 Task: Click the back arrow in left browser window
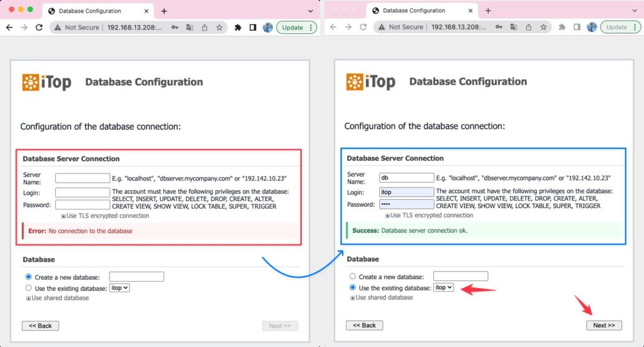click(x=9, y=28)
